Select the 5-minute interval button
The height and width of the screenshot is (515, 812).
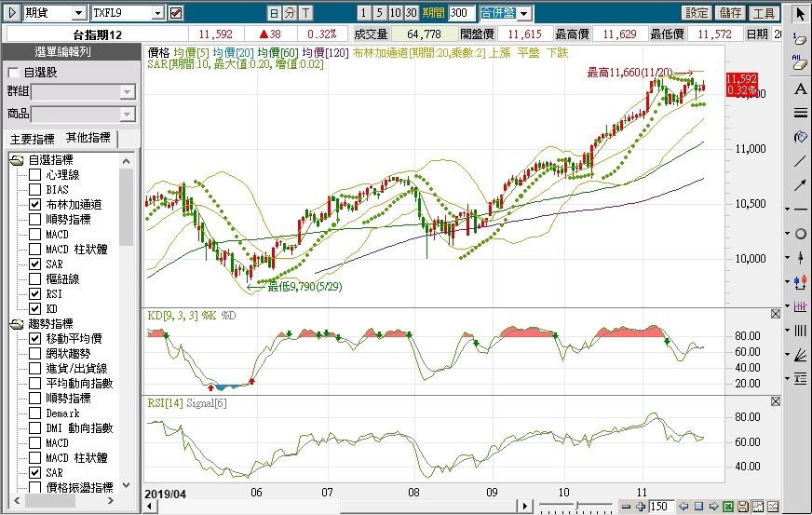(380, 13)
